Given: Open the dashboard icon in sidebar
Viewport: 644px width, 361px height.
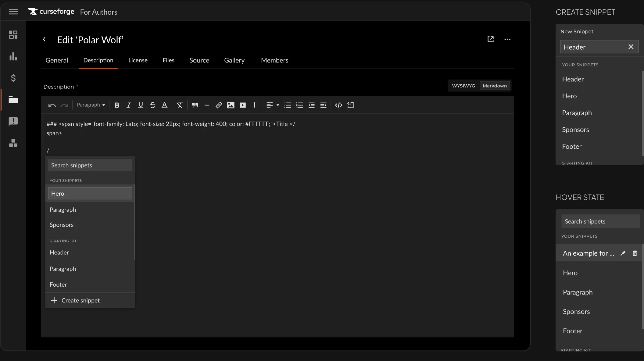Looking at the screenshot, I should tap(13, 34).
